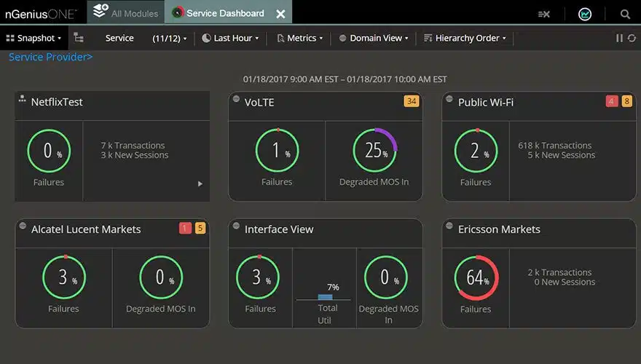Click the Public Wi-Fi status dot icon
The image size is (641, 364).
[449, 99]
